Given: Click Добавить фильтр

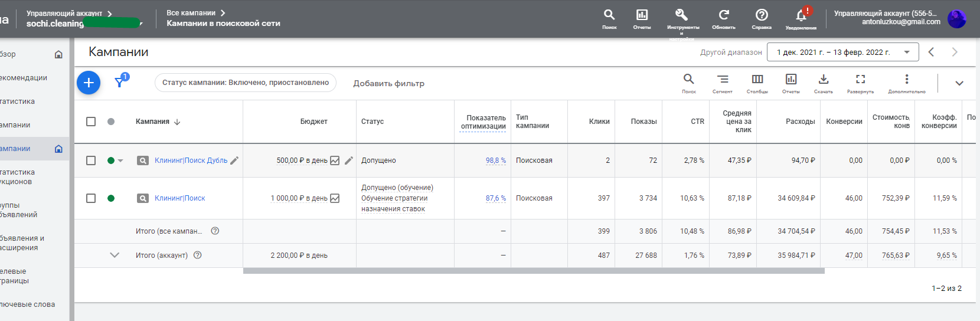Looking at the screenshot, I should click(388, 83).
